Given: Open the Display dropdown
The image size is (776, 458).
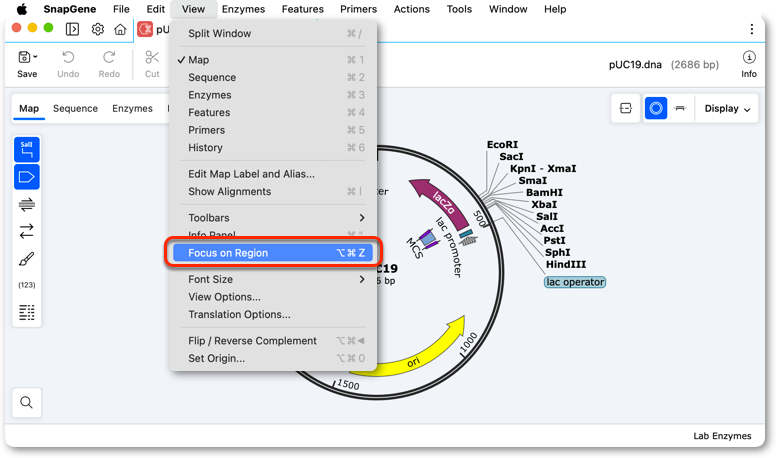Looking at the screenshot, I should point(727,108).
